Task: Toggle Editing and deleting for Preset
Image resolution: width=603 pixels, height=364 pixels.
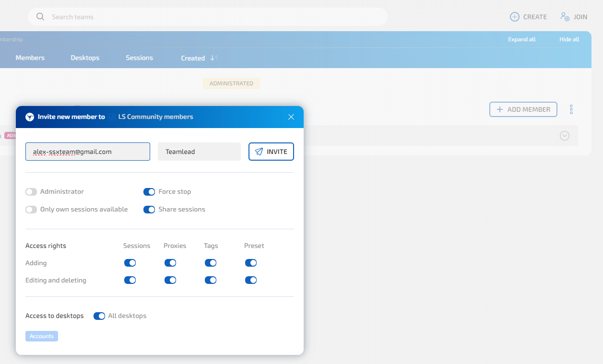Action: pyautogui.click(x=251, y=280)
